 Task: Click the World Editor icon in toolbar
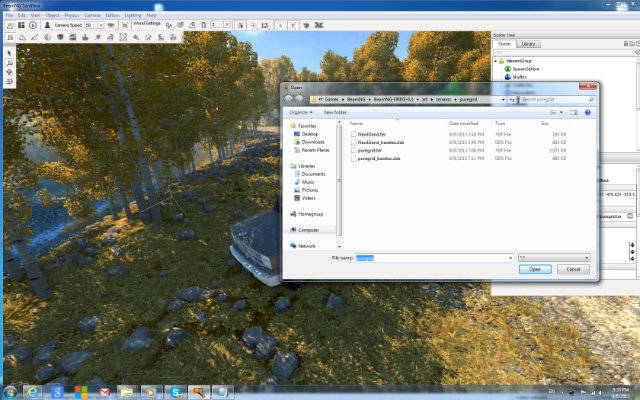(10, 25)
